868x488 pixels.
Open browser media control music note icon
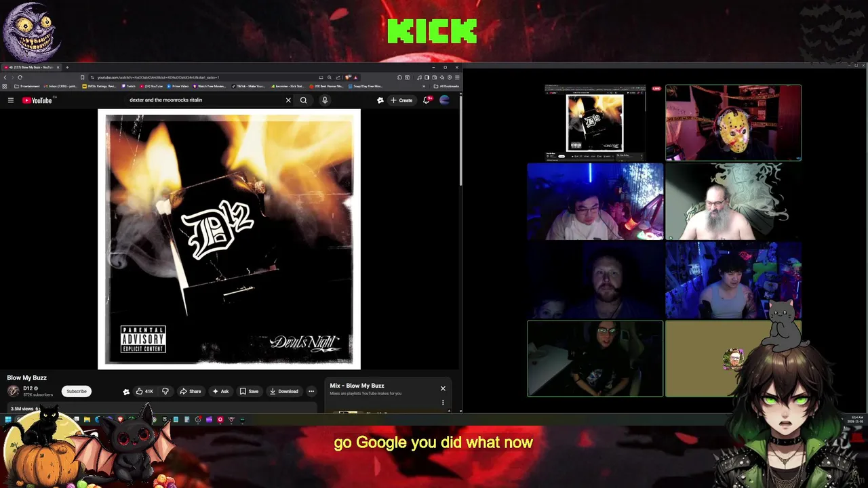pos(419,77)
